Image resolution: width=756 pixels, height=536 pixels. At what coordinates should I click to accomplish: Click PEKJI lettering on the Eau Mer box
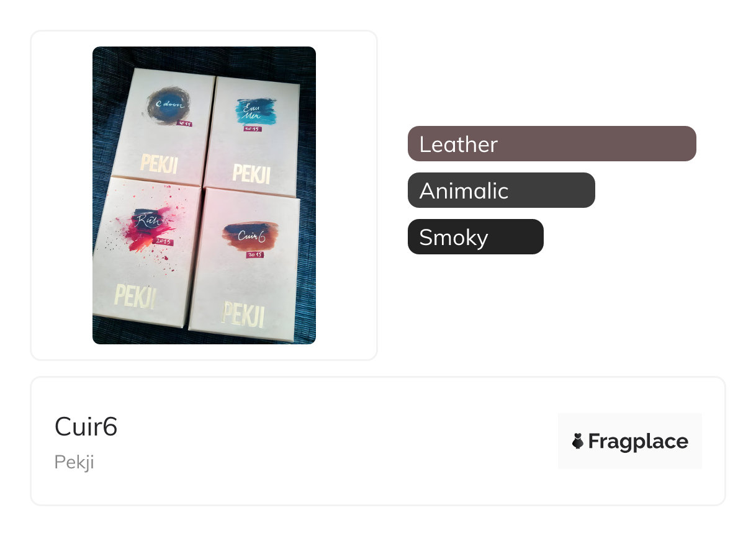tap(251, 172)
